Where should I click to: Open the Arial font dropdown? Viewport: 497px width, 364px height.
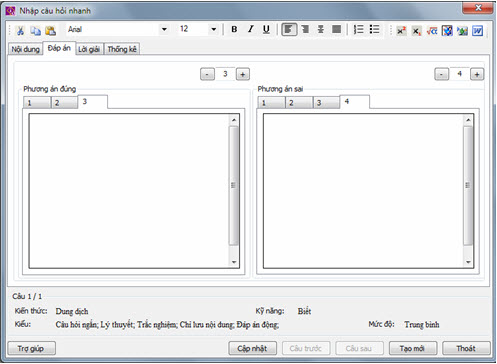(164, 29)
